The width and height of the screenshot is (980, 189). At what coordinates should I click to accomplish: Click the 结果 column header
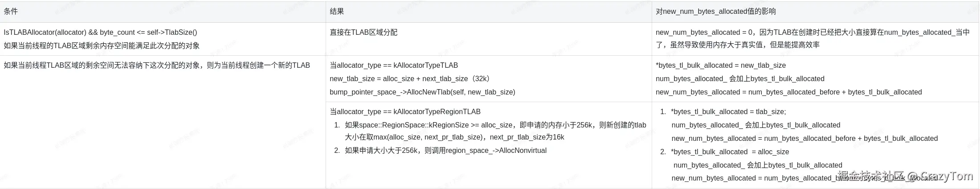[x=337, y=12]
